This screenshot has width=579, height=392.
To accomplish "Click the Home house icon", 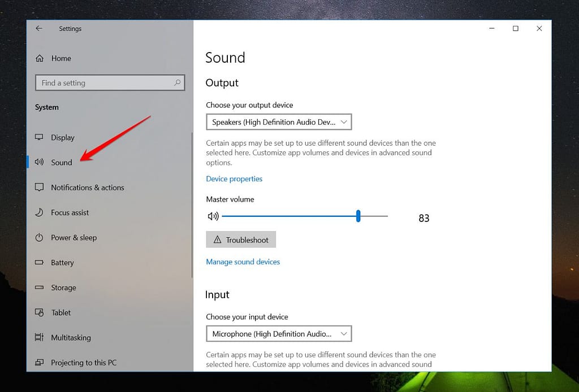I will tap(40, 58).
